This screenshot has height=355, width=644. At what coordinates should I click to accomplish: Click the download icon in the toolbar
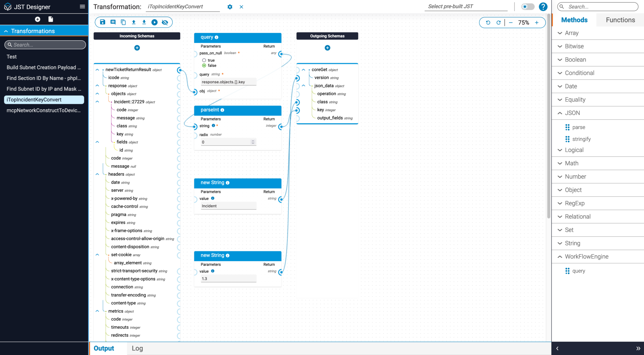tap(144, 22)
